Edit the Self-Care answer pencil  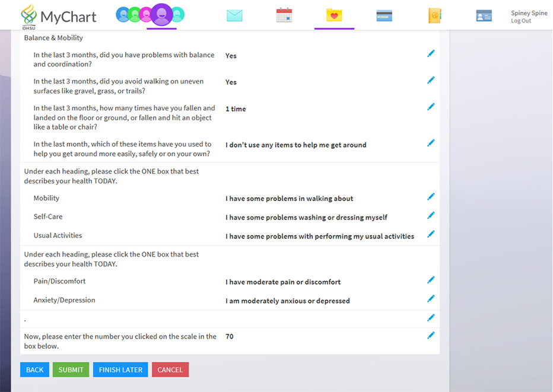(431, 215)
